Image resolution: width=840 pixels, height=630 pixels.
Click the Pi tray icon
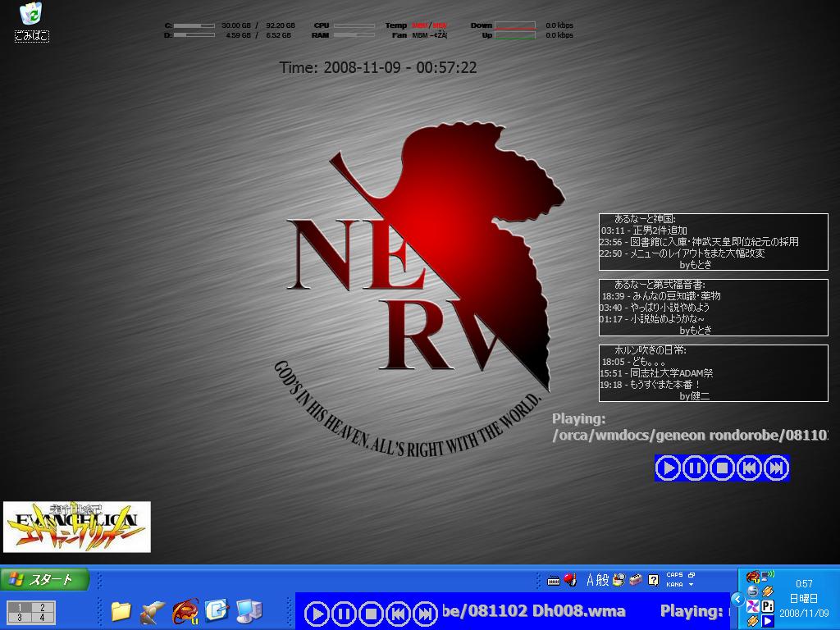768,606
